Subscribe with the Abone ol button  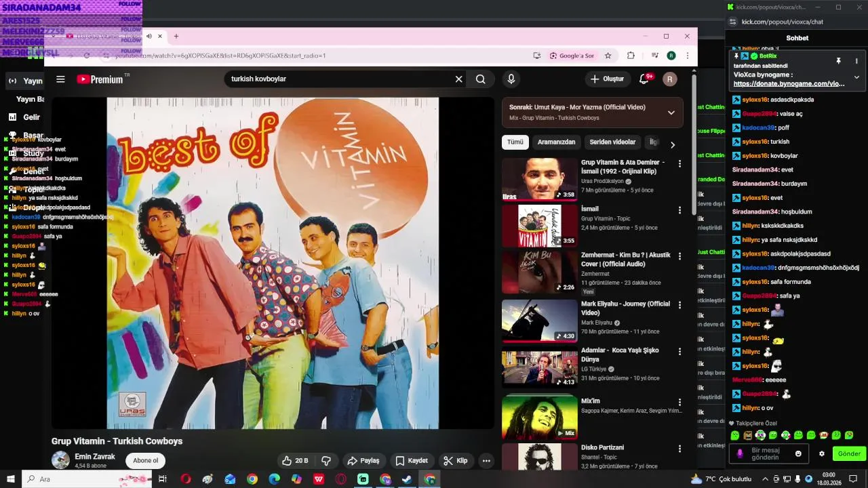pos(145,461)
